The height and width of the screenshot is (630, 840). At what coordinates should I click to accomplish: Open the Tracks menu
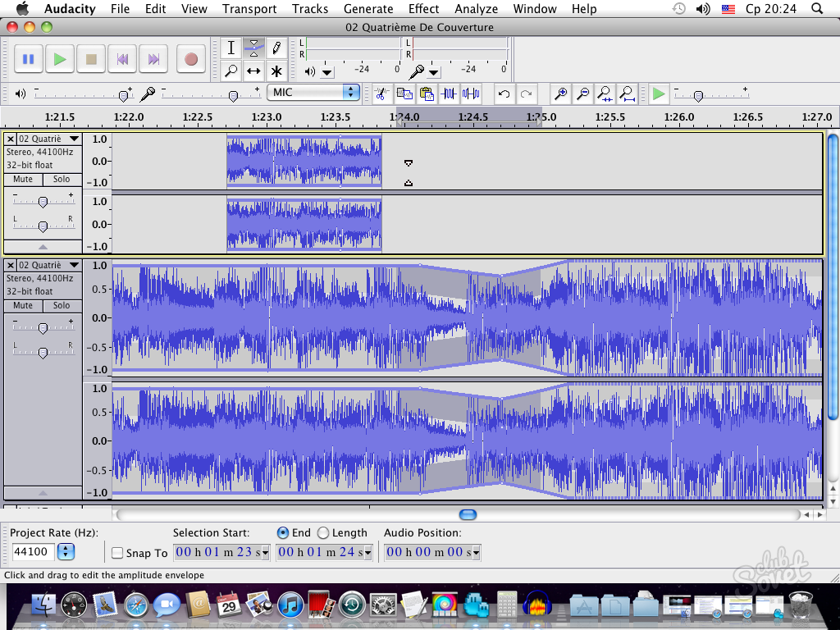310,8
